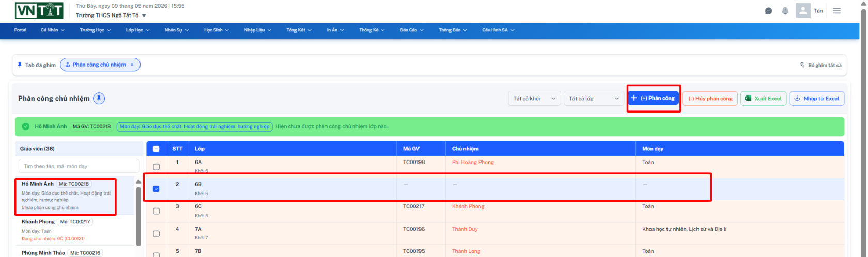Open the Tất cả khối dropdown

[x=535, y=99]
